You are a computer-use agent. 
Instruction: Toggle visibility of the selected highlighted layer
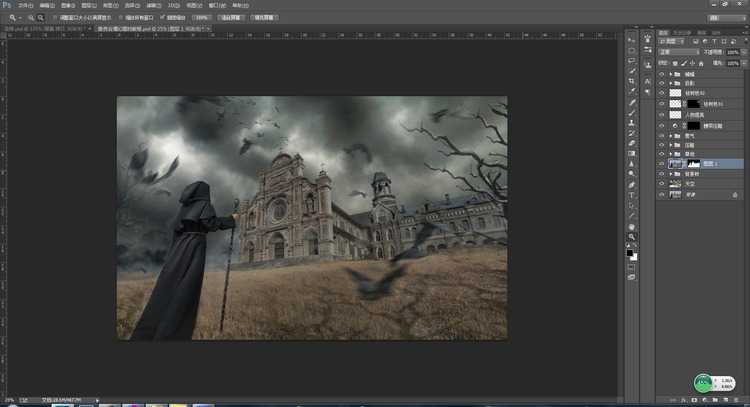coord(661,163)
